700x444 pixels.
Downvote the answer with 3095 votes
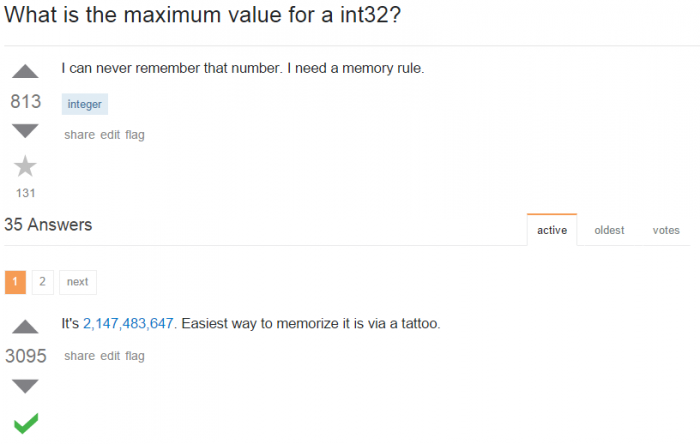pos(25,386)
